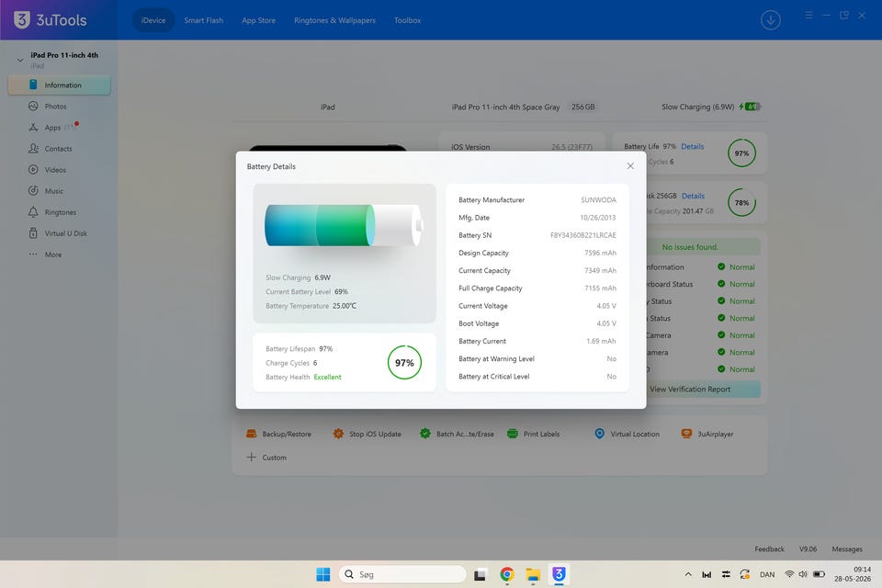
Task: Click the V9.06 version label
Action: pos(808,548)
